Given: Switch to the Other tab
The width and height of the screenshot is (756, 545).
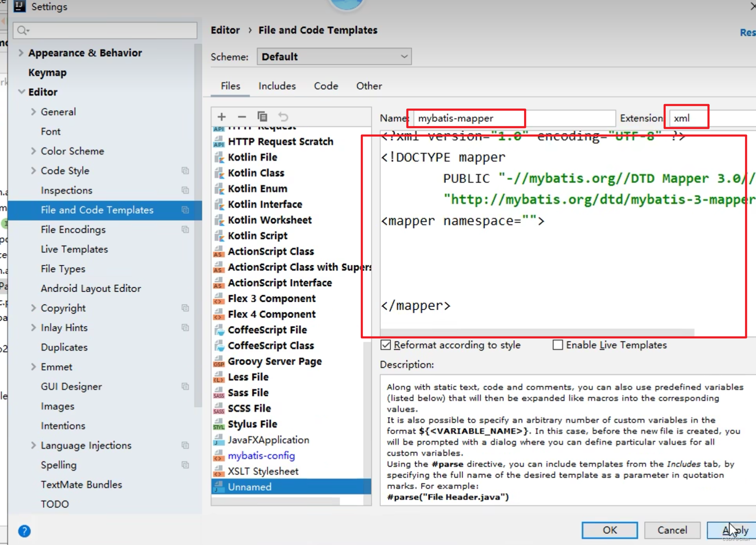Looking at the screenshot, I should pos(369,86).
